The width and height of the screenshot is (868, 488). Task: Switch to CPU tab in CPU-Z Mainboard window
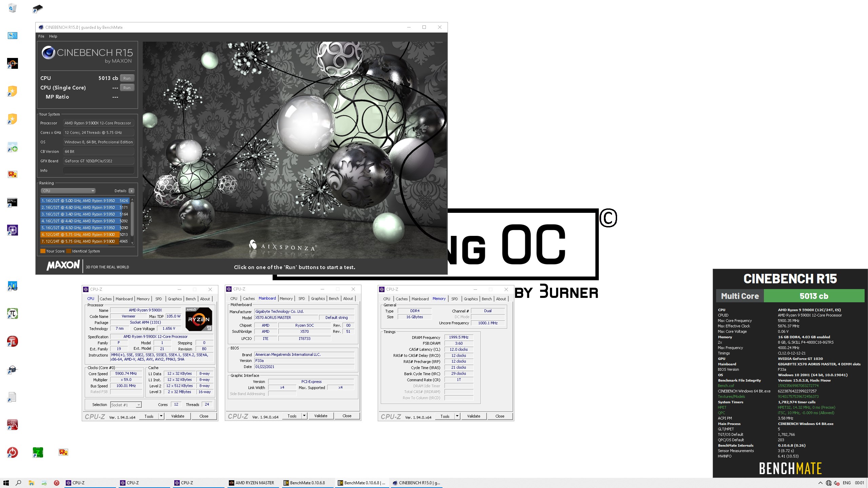tap(234, 299)
